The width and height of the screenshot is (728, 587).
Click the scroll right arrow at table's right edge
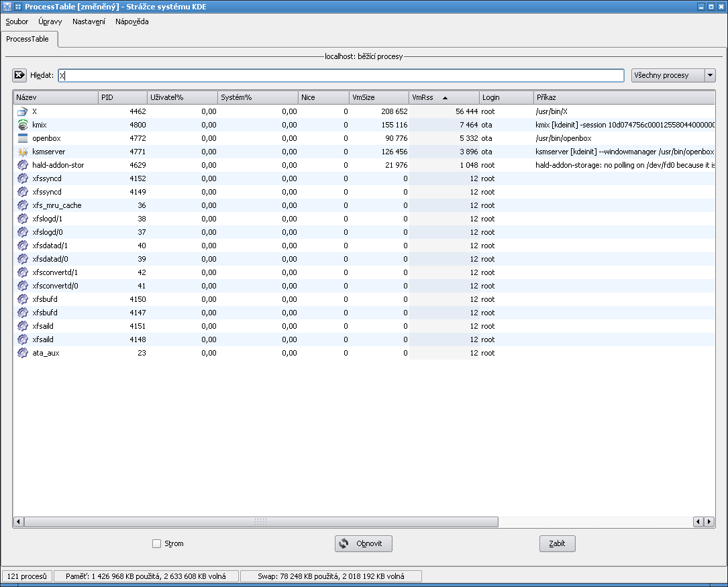pyautogui.click(x=709, y=522)
